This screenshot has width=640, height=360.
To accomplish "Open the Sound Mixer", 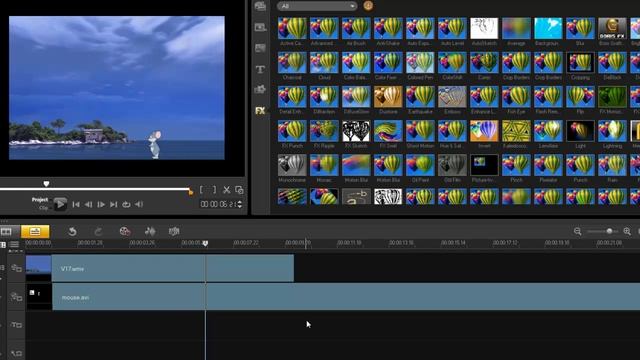I will [x=150, y=231].
